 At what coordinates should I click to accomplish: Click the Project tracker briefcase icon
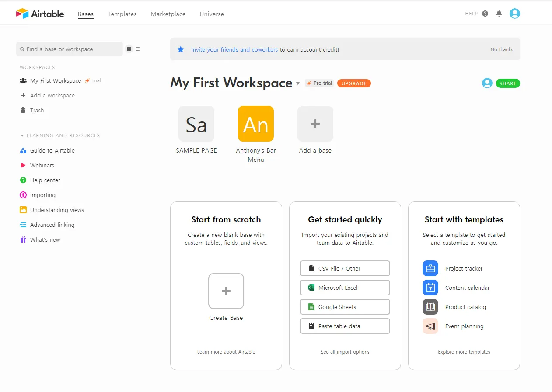tap(430, 268)
